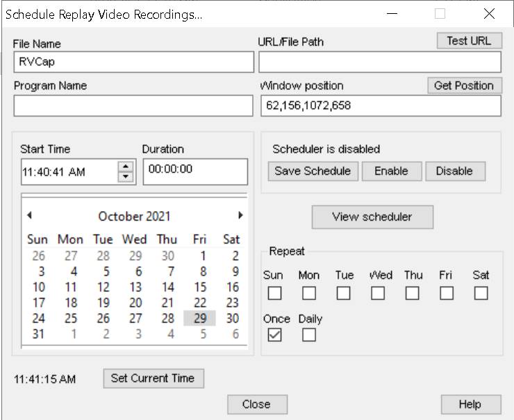The width and height of the screenshot is (514, 420).
Task: Tick the Sun repeat checkbox
Action: [x=274, y=293]
